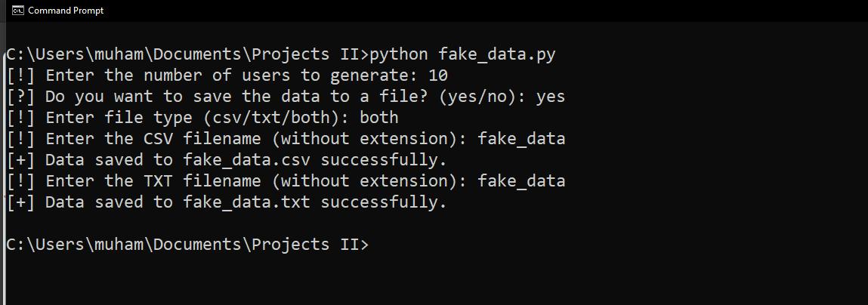Viewport: 868px width, 305px height.
Task: Click the Command Prompt icon in title bar
Action: pyautogui.click(x=17, y=11)
